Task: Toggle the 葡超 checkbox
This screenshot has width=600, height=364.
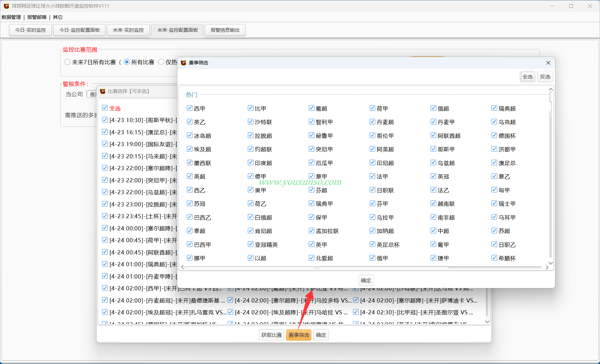Action: point(311,108)
